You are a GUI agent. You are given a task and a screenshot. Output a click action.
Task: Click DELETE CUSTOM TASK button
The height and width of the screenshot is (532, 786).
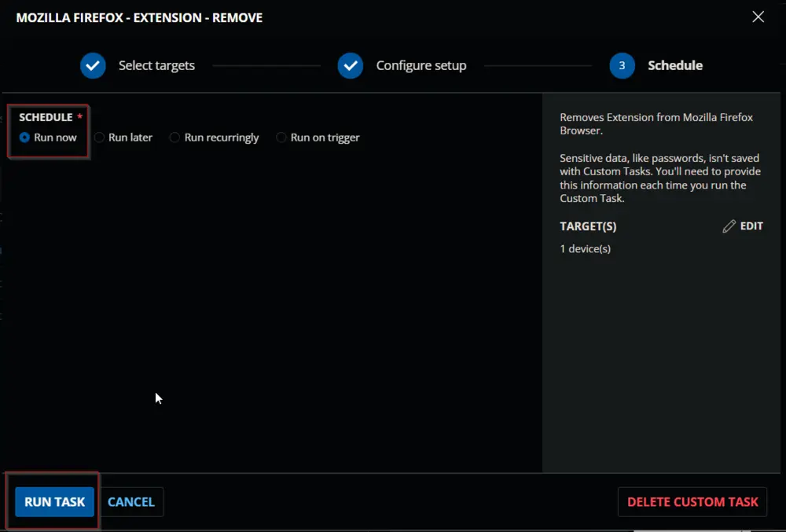coord(692,502)
